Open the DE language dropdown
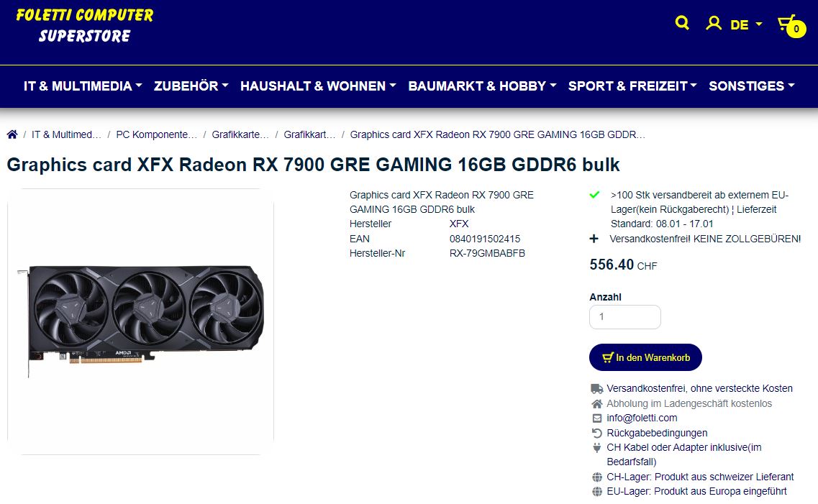This screenshot has width=818, height=504. pos(746,24)
